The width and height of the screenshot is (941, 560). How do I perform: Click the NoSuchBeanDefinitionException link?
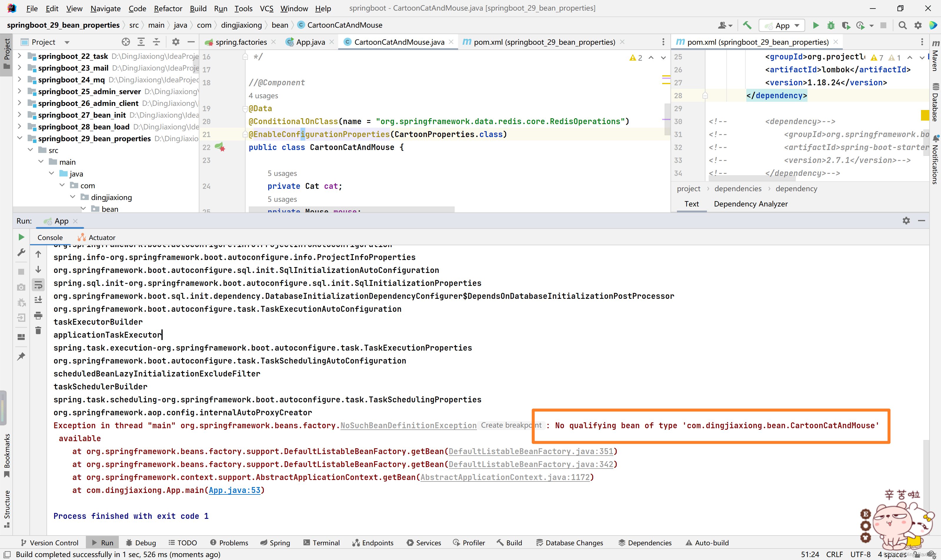pos(408,425)
